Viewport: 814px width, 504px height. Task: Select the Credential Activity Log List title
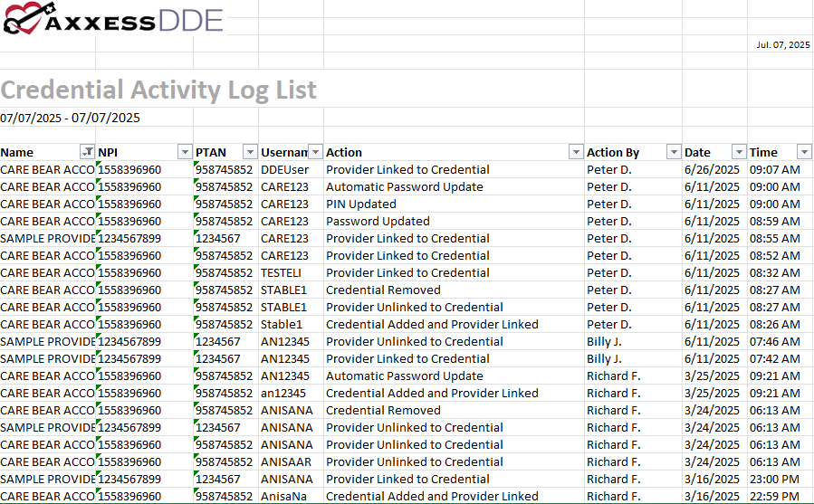click(x=158, y=90)
